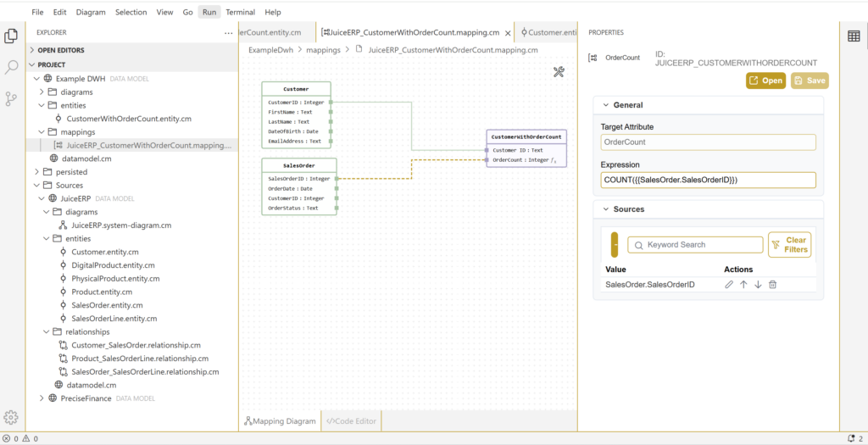Click the Clear Filters button
The image size is (868, 445).
tap(789, 245)
